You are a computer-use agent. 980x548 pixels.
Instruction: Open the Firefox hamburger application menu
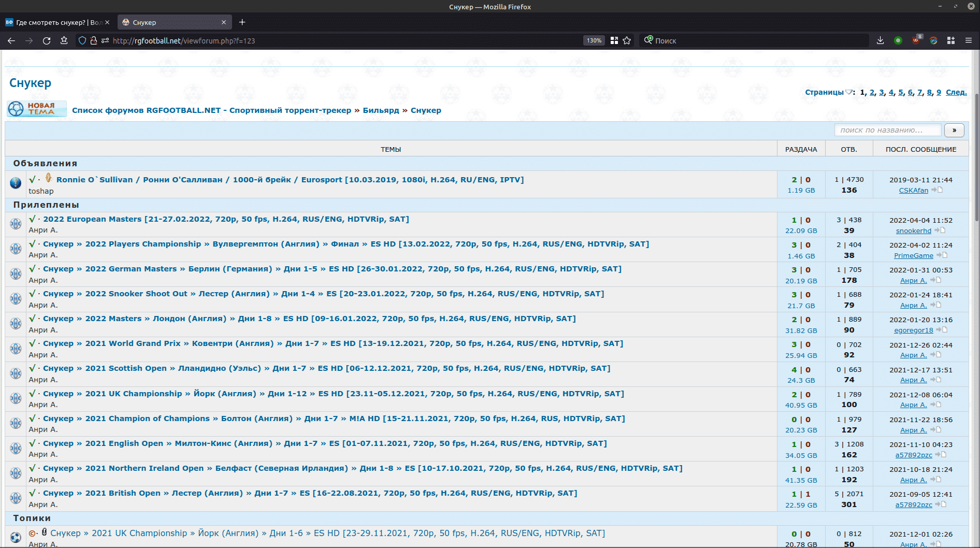pyautogui.click(x=968, y=40)
